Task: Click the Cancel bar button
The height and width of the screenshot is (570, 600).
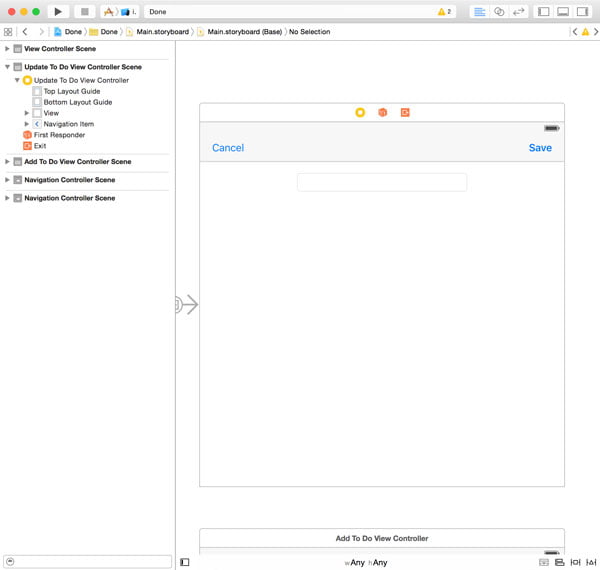Action: 228,148
